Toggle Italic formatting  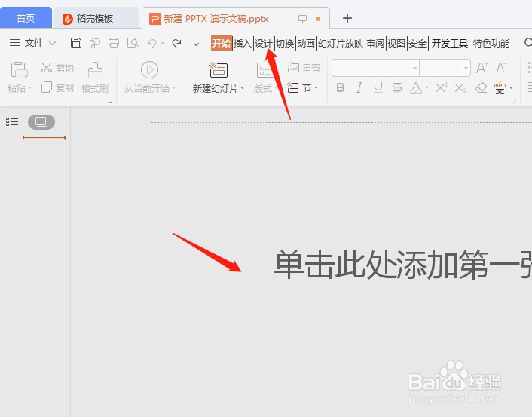(x=359, y=87)
